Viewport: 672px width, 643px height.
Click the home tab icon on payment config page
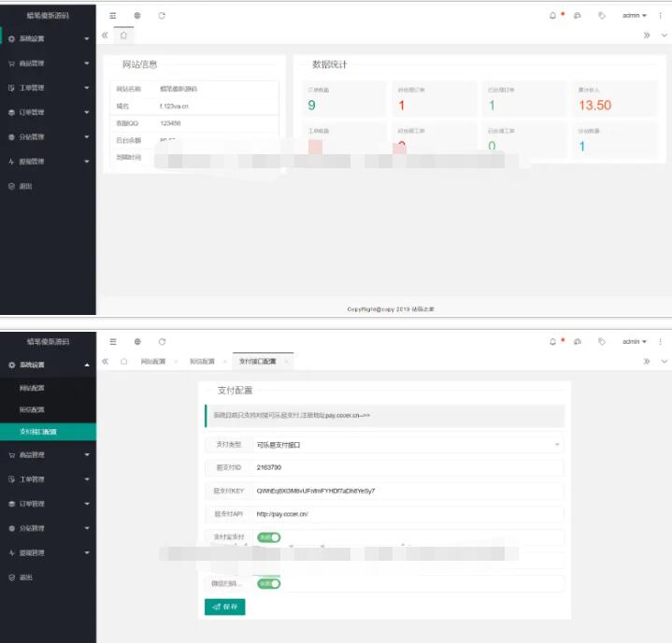click(x=123, y=362)
